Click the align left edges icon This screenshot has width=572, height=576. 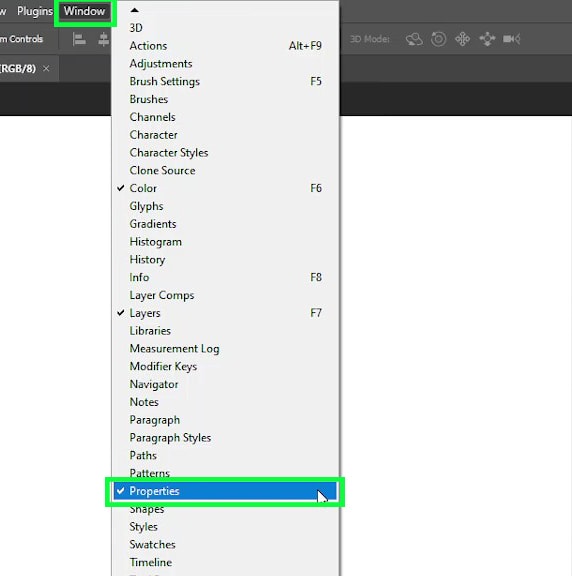[79, 39]
